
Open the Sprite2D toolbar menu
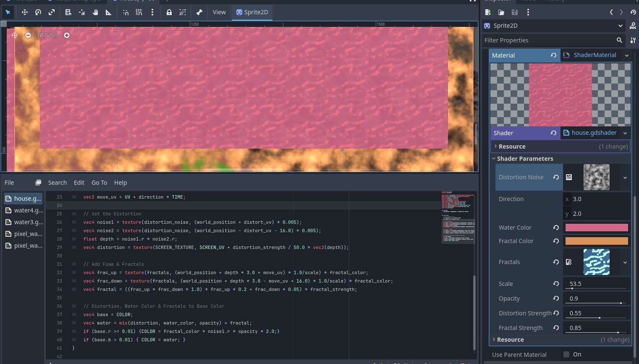pyautogui.click(x=252, y=12)
